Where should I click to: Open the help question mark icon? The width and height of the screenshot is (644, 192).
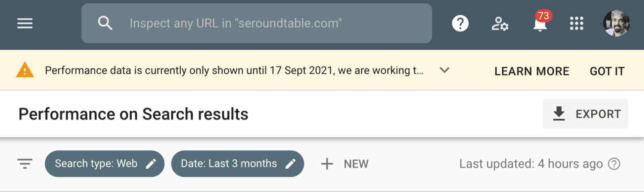tap(460, 23)
